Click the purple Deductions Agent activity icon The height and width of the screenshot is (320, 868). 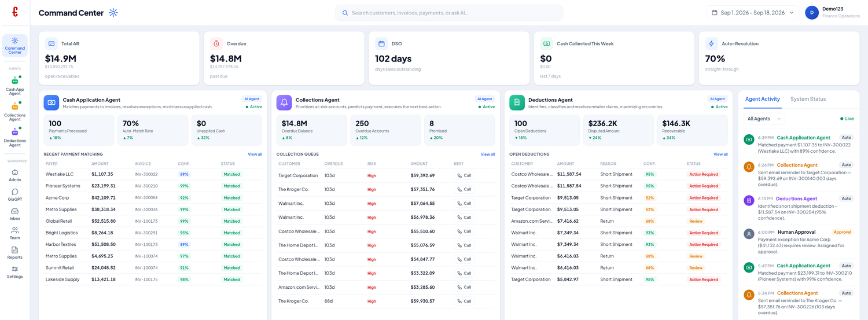tap(749, 200)
